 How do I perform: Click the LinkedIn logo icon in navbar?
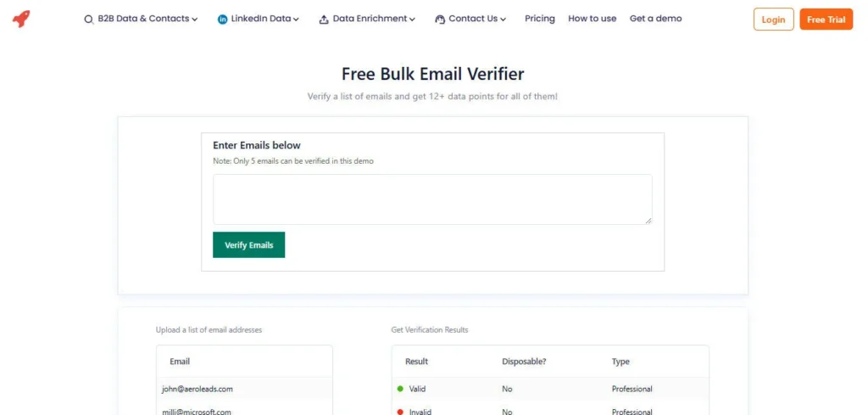click(x=223, y=20)
